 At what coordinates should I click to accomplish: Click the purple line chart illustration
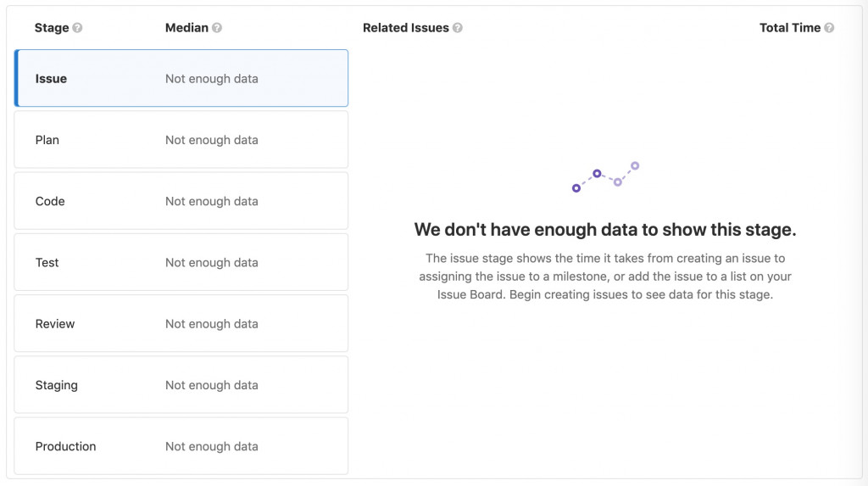(605, 176)
